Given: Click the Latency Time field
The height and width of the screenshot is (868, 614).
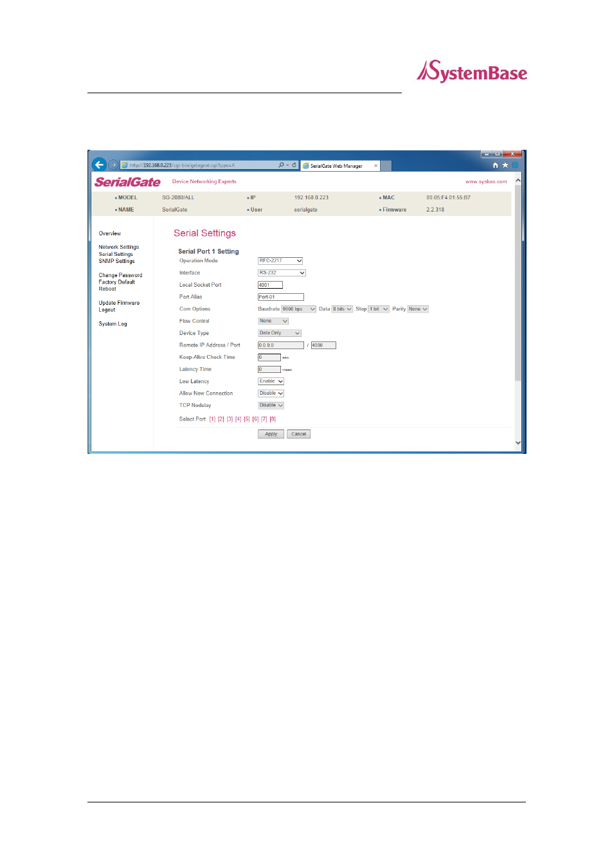Looking at the screenshot, I should coord(269,370).
